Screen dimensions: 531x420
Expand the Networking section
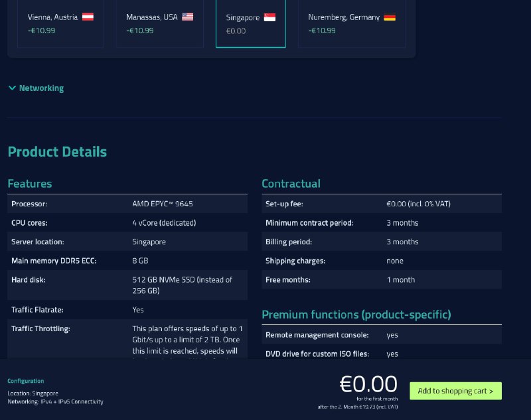[x=41, y=88]
